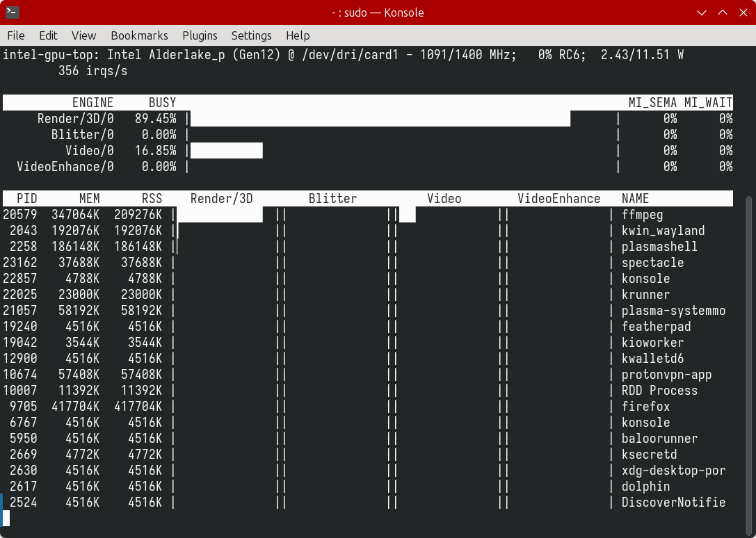Click the PID column header
756x538 pixels.
(x=26, y=199)
